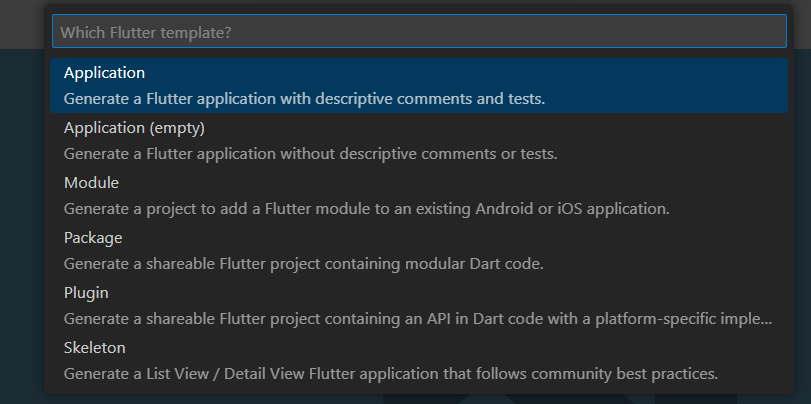Click the 'without descriptive comments or tests' description

coord(310,154)
